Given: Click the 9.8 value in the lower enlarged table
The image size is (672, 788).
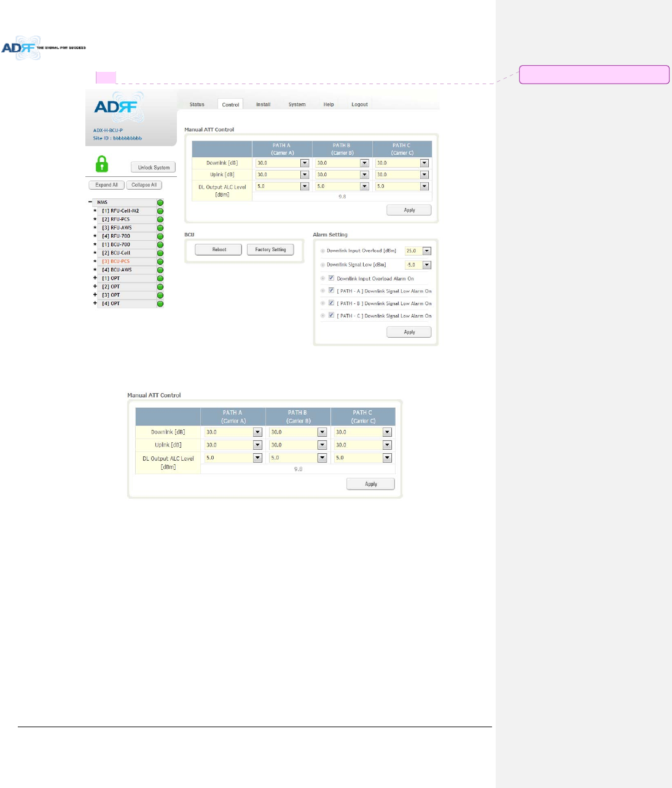Looking at the screenshot, I should pos(298,469).
